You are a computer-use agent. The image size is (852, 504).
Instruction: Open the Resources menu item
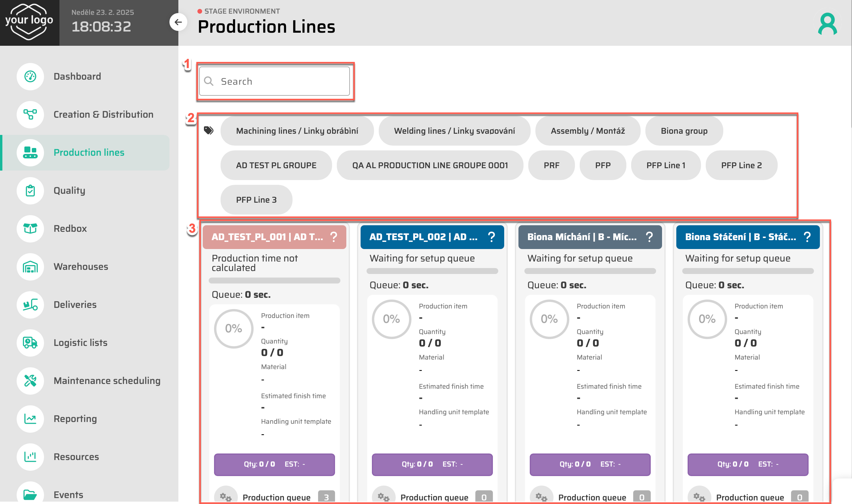(x=76, y=457)
